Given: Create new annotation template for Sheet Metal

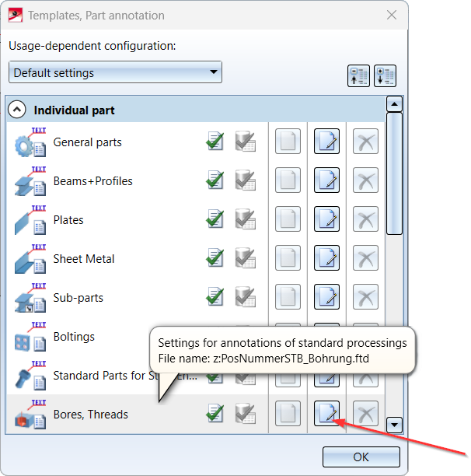Looking at the screenshot, I should pos(288,257).
